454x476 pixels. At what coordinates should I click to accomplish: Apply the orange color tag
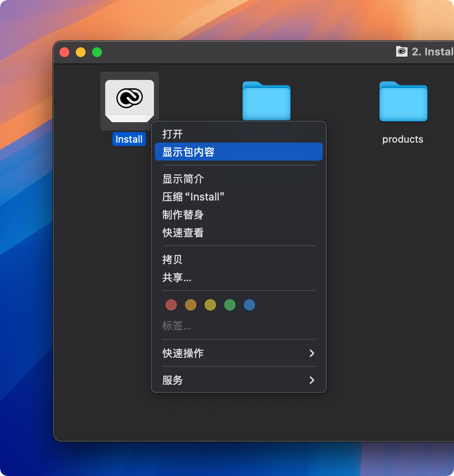(191, 305)
